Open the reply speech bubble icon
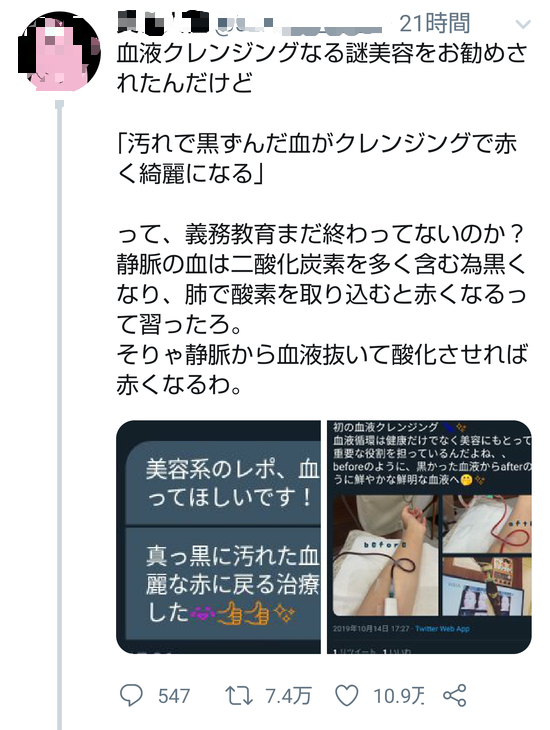Viewport: 550px width, 730px height. [x=131, y=696]
